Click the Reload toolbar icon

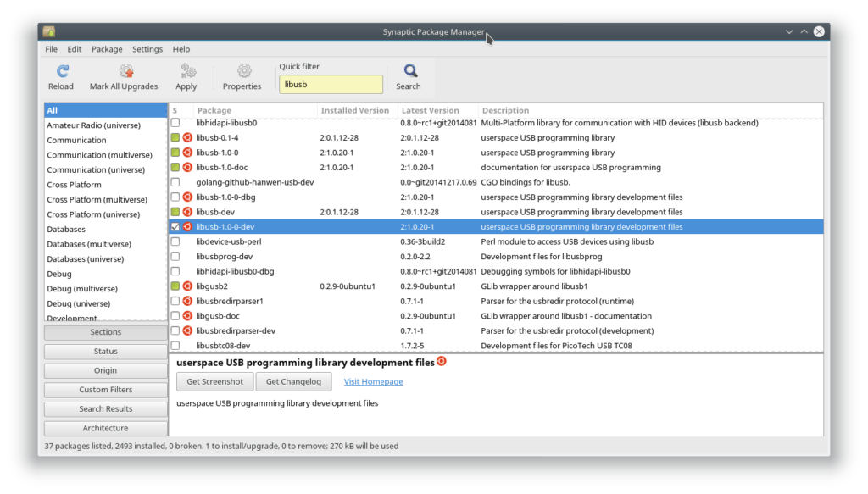click(x=62, y=71)
